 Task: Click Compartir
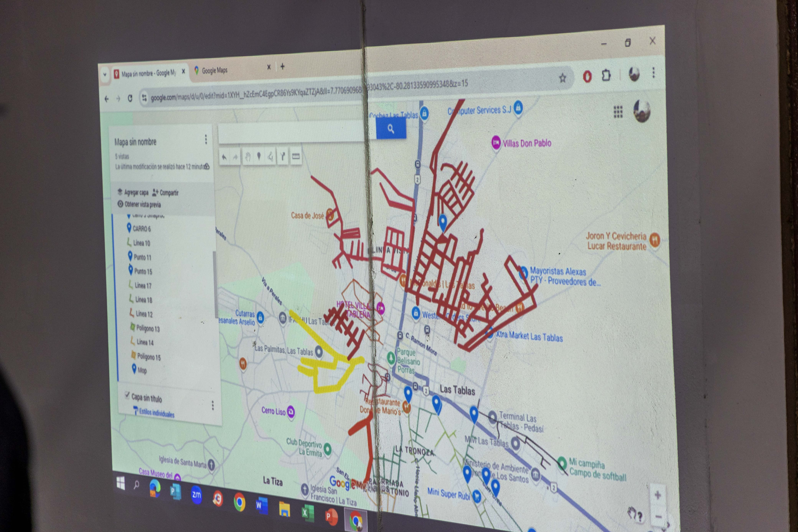coord(165,193)
